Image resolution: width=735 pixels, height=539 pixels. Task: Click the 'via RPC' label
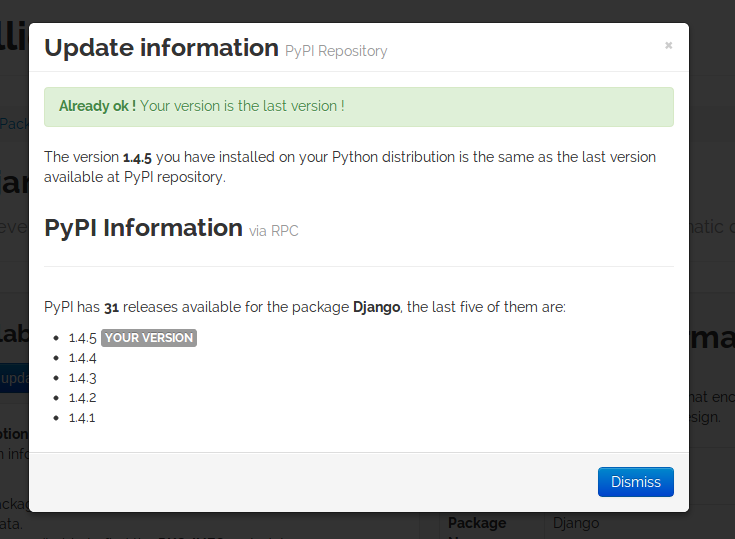pos(273,231)
